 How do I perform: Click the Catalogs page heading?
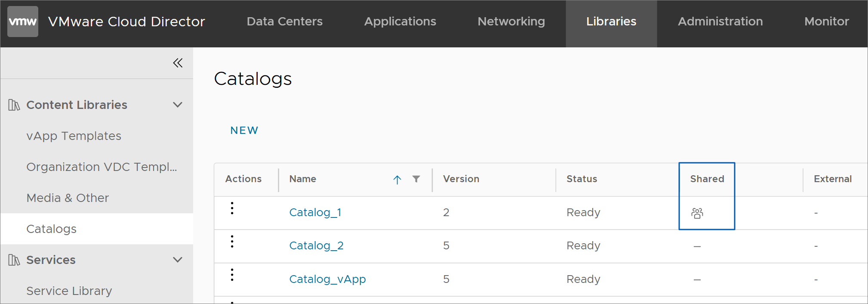point(253,79)
